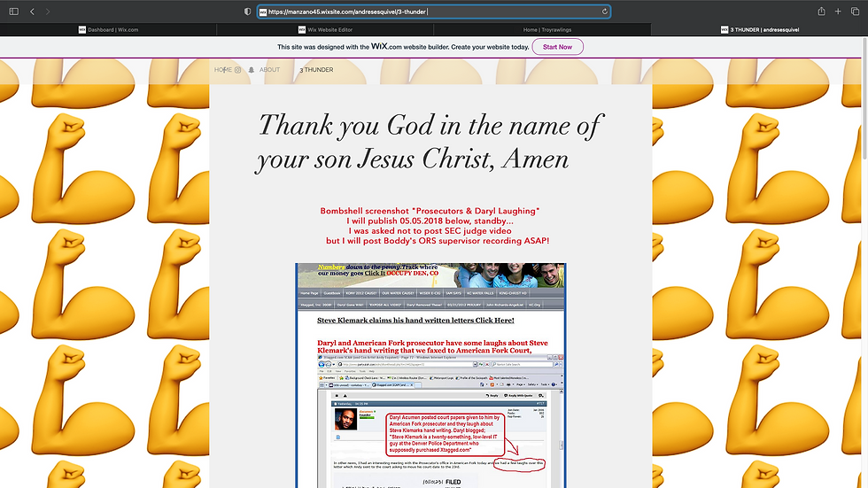Switch to the Dashboard | Wix.com tab

(x=108, y=30)
